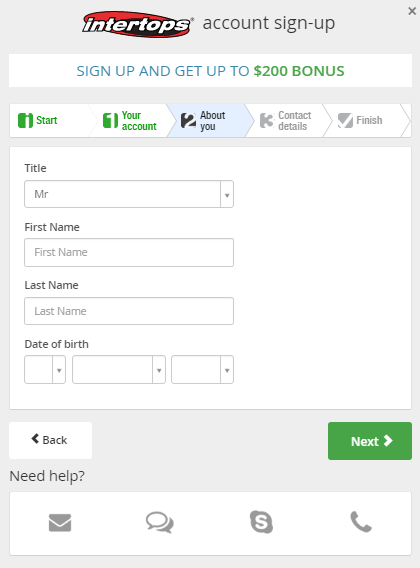420x568 pixels.
Task: Click the Intertops logo
Action: (138, 24)
